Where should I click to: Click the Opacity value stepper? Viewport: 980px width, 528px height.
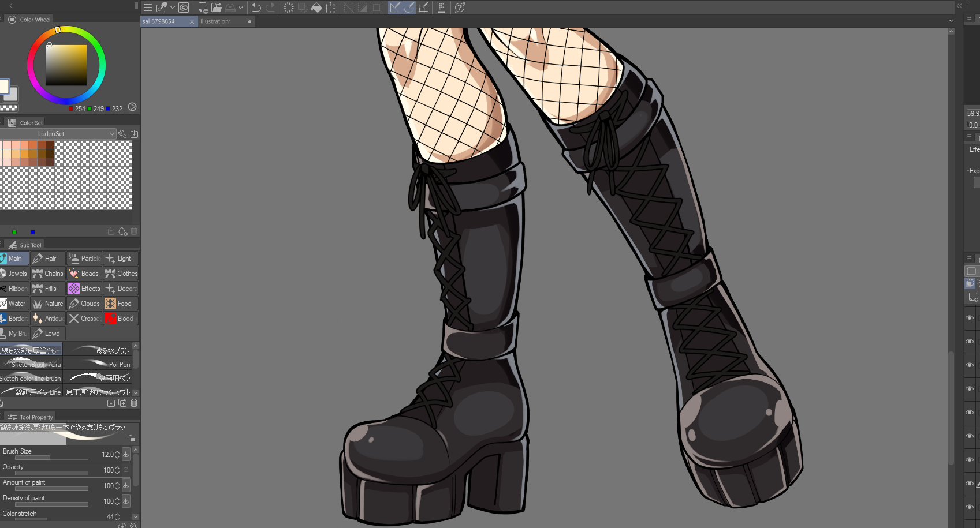click(117, 470)
